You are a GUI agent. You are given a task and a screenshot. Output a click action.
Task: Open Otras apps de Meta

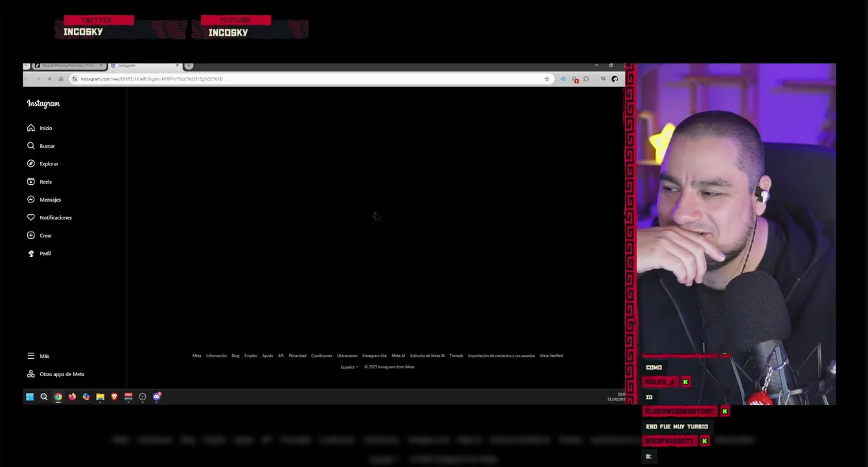[x=56, y=374]
